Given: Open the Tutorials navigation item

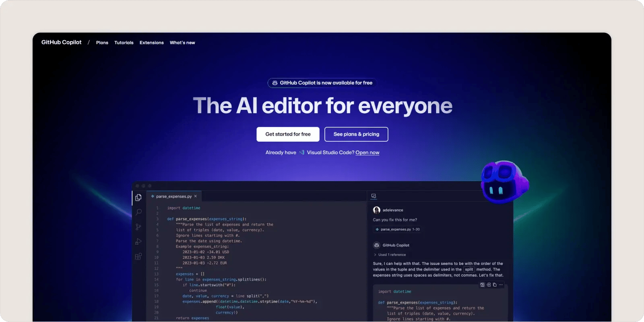Looking at the screenshot, I should pyautogui.click(x=124, y=43).
